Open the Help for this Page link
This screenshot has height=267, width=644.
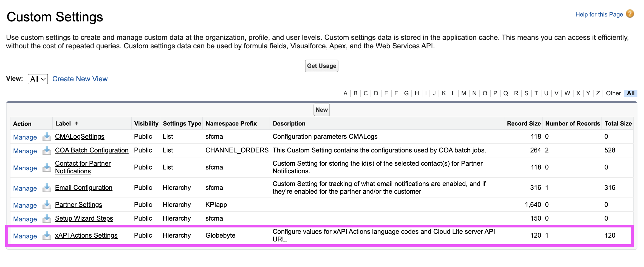point(599,15)
